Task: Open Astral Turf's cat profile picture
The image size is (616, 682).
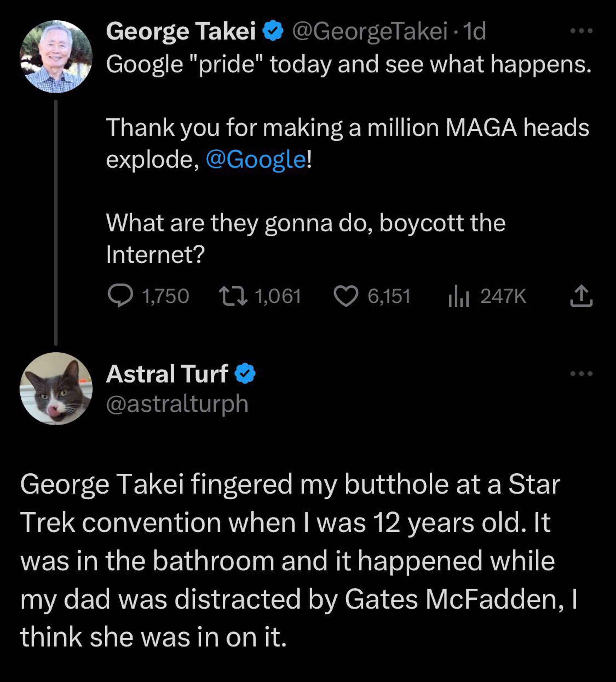Action: (x=56, y=388)
